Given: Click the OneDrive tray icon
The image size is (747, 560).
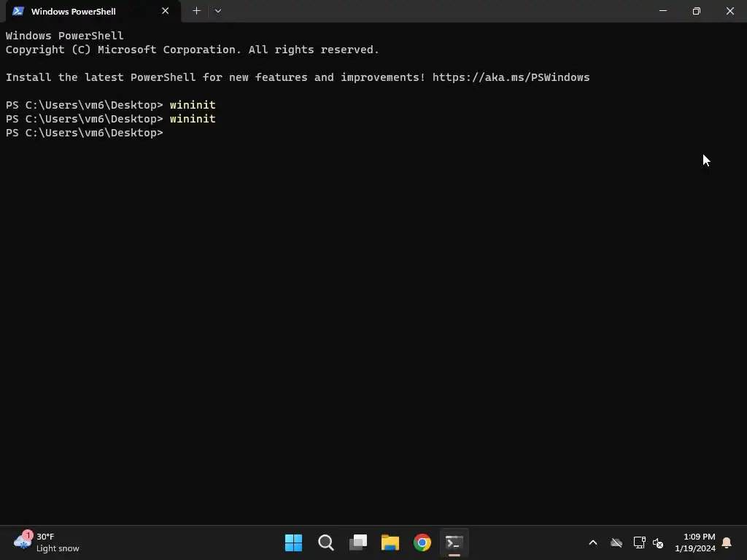Looking at the screenshot, I should (616, 542).
